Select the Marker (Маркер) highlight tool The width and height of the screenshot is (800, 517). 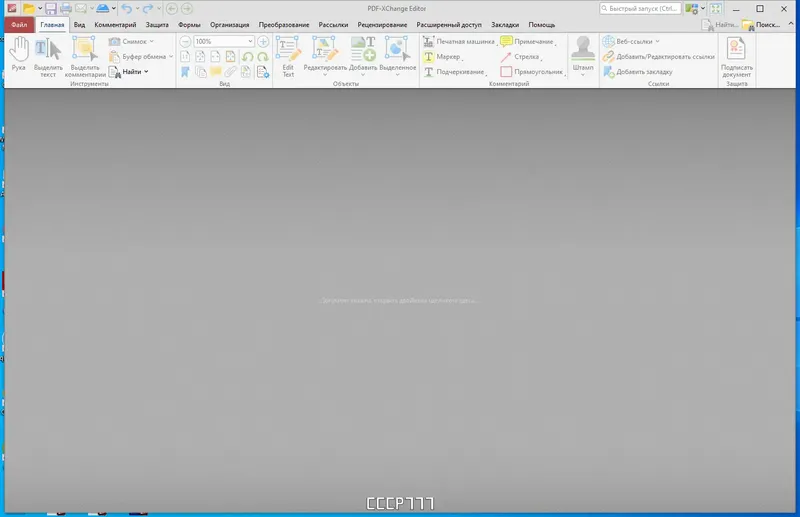tap(442, 57)
